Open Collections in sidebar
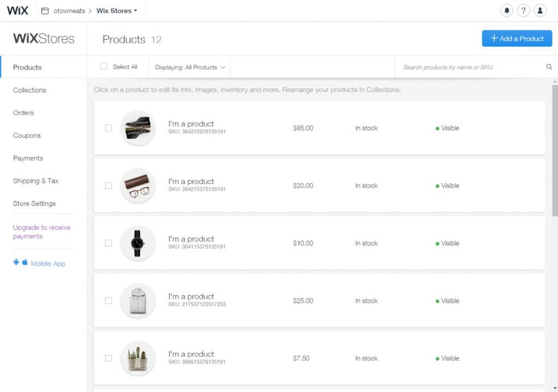 pyautogui.click(x=30, y=90)
